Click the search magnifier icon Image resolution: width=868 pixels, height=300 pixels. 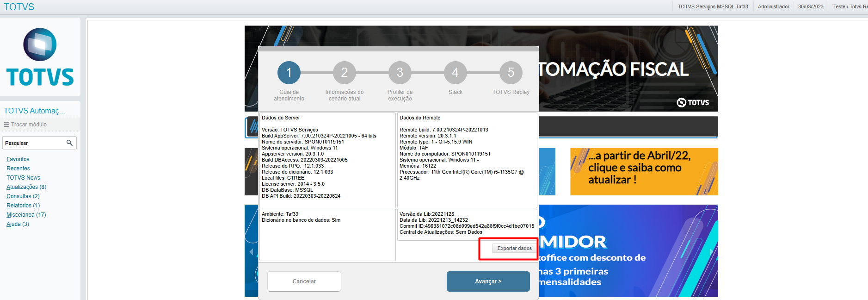pyautogui.click(x=69, y=143)
